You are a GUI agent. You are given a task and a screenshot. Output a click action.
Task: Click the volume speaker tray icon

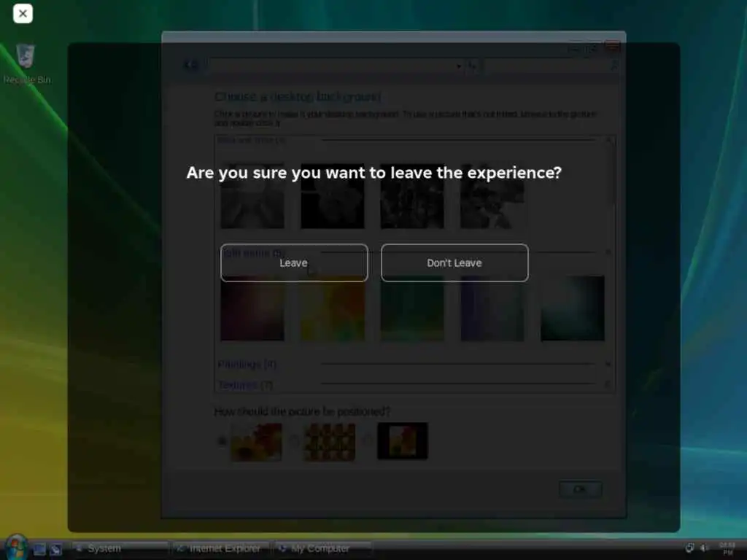pyautogui.click(x=704, y=548)
